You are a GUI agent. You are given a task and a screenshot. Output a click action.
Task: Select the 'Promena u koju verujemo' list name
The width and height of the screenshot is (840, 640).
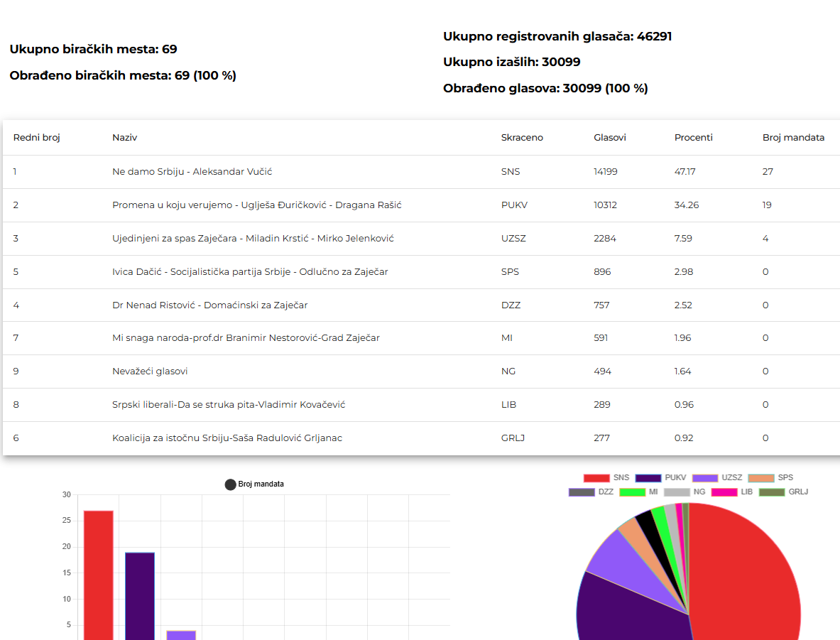click(257, 205)
